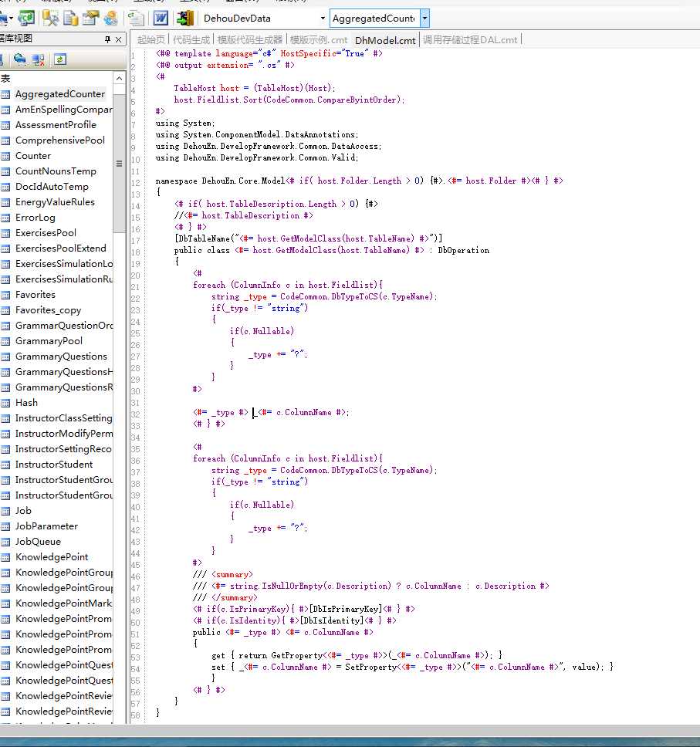Select the AmEnSpellingCompar table
Viewport: 700px width, 747px height.
pos(64,110)
